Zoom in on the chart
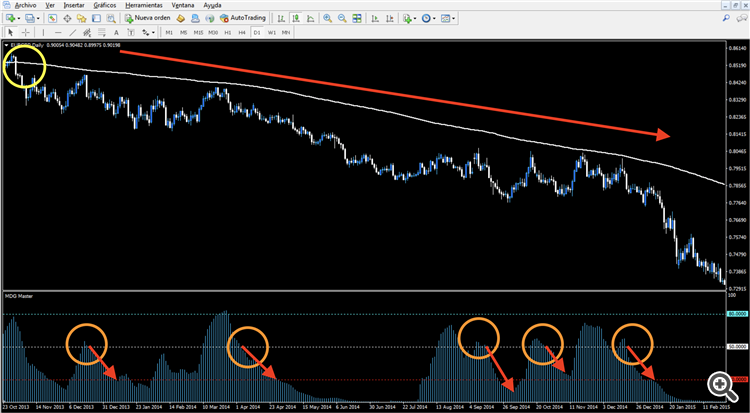The width and height of the screenshot is (750, 413). click(328, 18)
